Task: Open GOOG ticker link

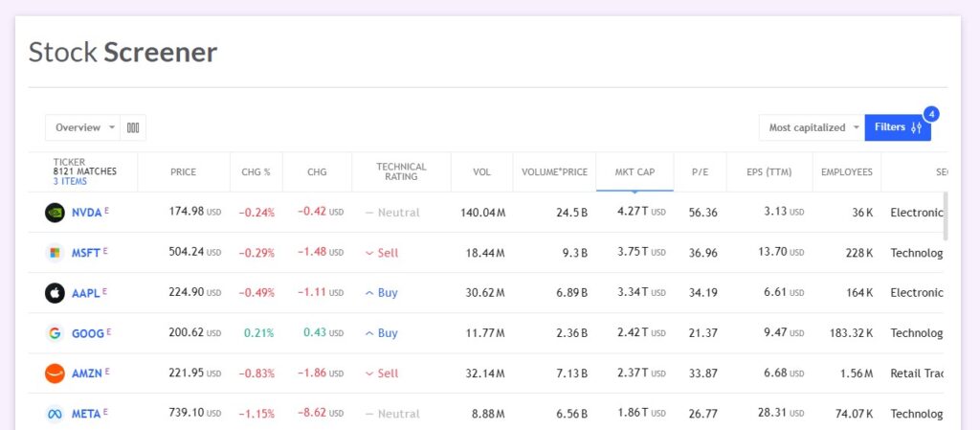Action: (x=87, y=333)
